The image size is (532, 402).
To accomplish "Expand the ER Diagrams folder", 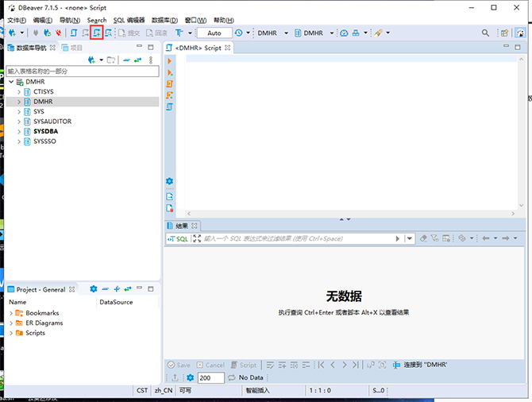I will click(x=11, y=323).
